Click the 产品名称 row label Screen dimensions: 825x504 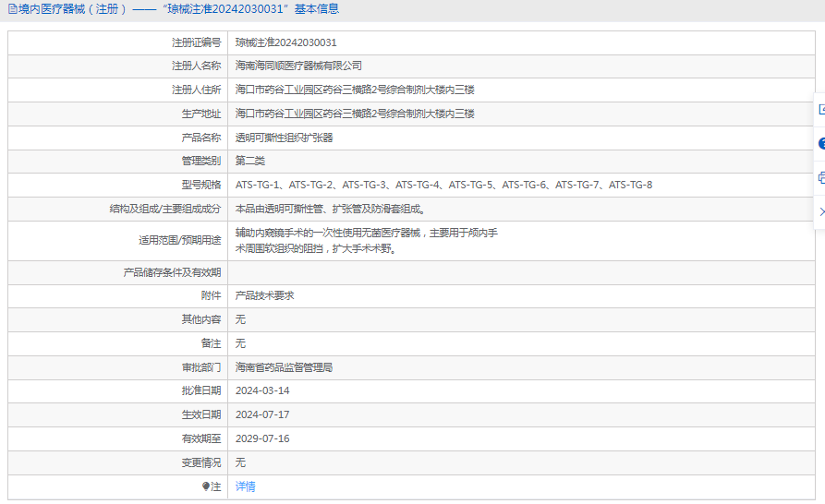201,138
